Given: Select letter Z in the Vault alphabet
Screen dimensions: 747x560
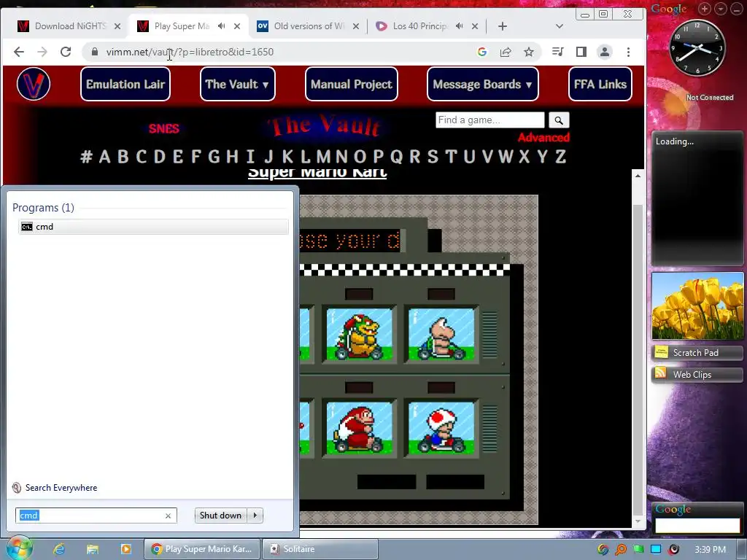Looking at the screenshot, I should point(560,157).
